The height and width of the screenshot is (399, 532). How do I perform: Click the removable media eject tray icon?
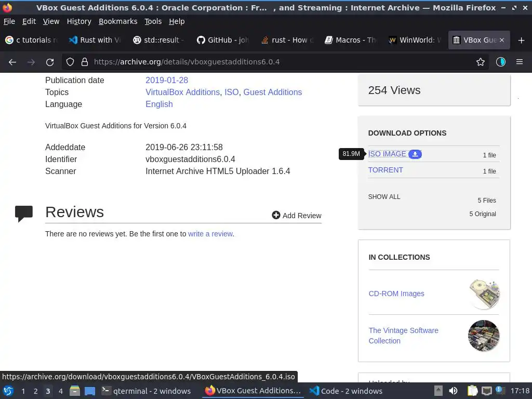(438, 391)
